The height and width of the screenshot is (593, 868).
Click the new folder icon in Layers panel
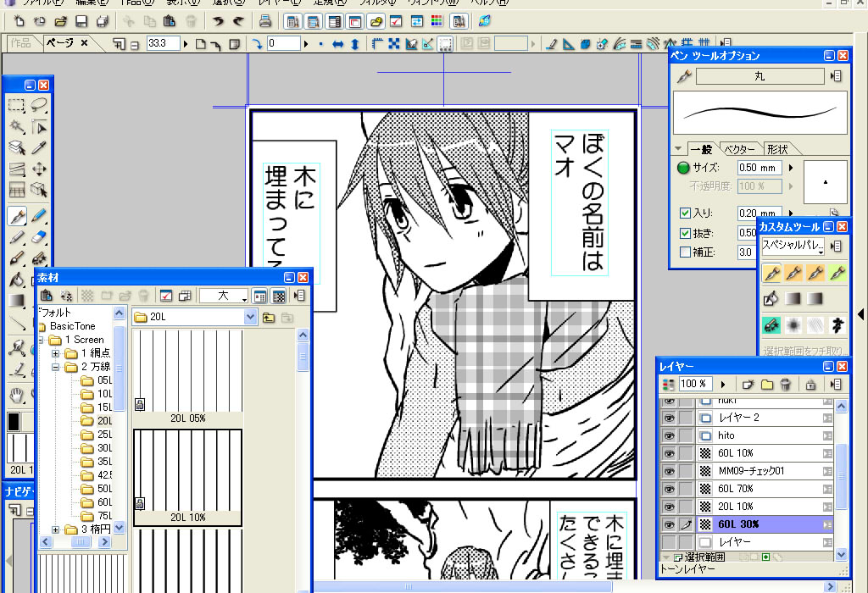766,384
